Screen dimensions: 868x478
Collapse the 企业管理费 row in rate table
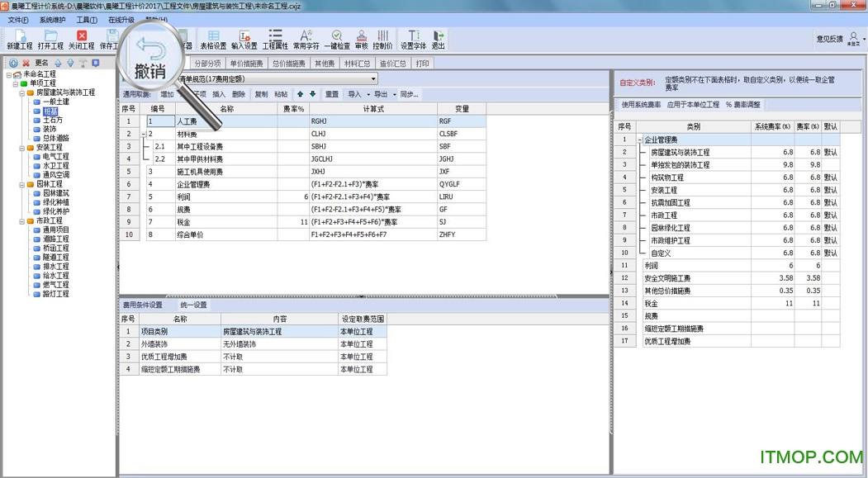point(640,140)
